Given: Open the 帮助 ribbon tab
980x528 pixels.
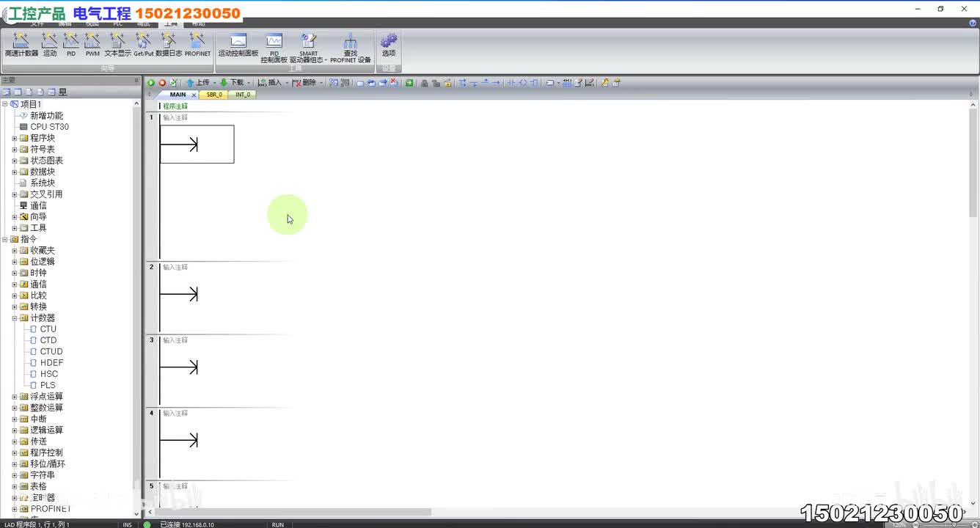Looking at the screenshot, I should coord(198,23).
